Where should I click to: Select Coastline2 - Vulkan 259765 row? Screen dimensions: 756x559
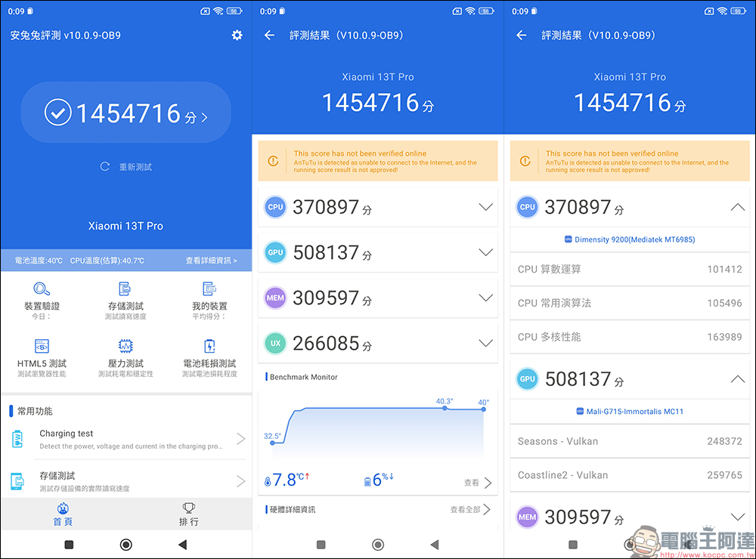(x=630, y=475)
